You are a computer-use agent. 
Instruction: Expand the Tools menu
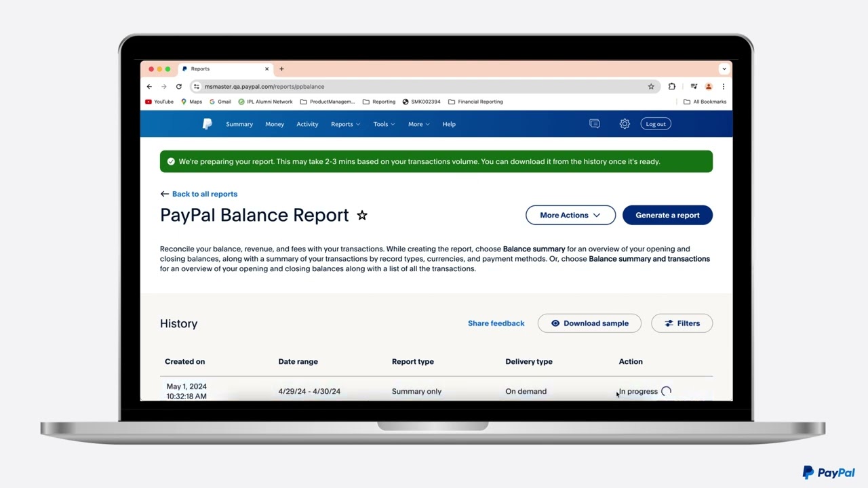pyautogui.click(x=384, y=124)
